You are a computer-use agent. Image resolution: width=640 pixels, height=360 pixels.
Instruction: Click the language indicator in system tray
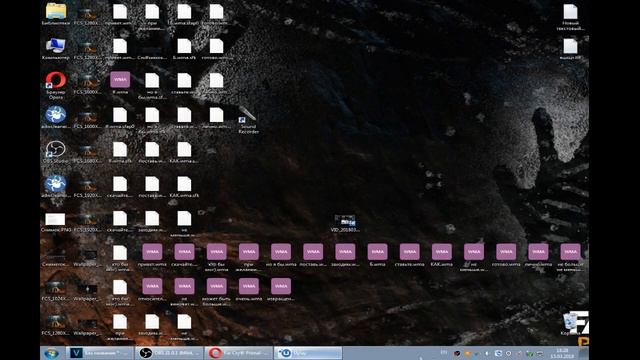[x=444, y=352]
